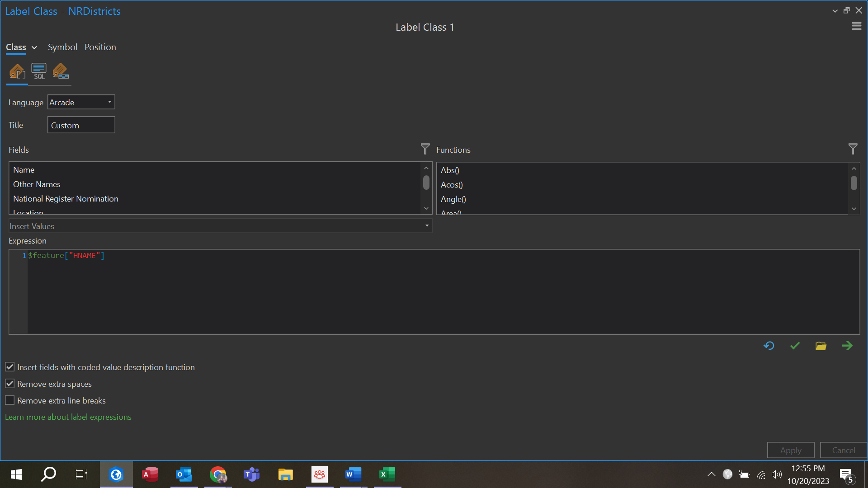Switch to the Symbol tab
Screen dimensions: 868x488
tap(62, 47)
